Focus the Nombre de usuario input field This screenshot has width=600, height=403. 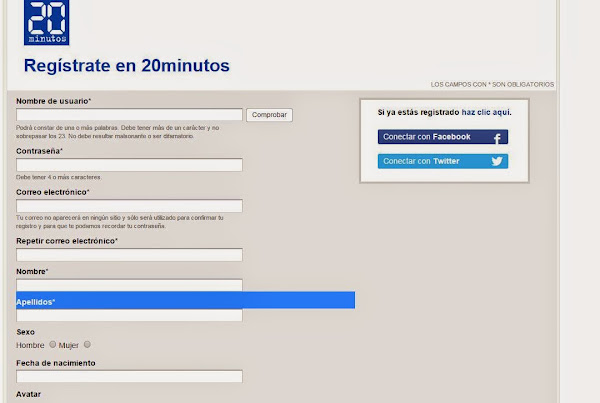129,114
